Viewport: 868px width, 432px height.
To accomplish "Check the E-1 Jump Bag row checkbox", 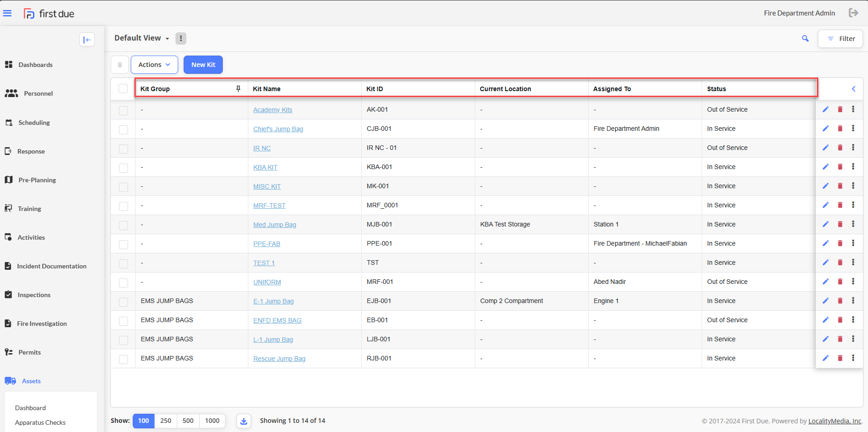I will (123, 302).
